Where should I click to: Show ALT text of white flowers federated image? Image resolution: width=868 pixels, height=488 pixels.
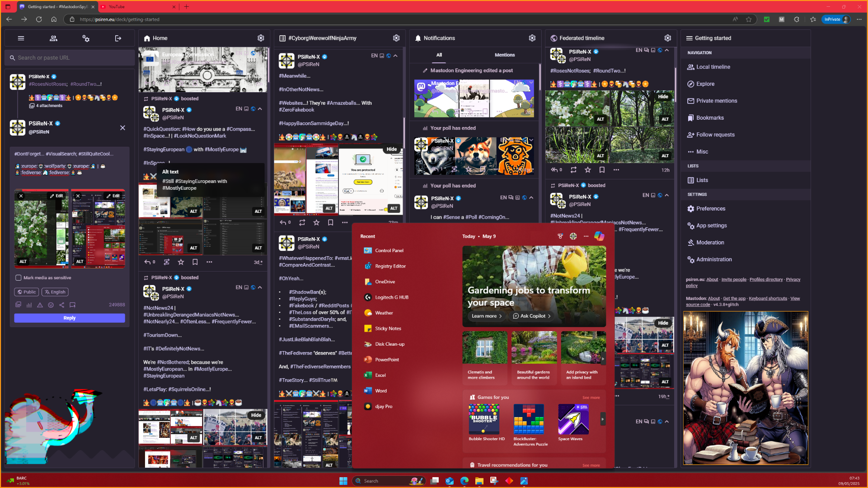point(600,119)
